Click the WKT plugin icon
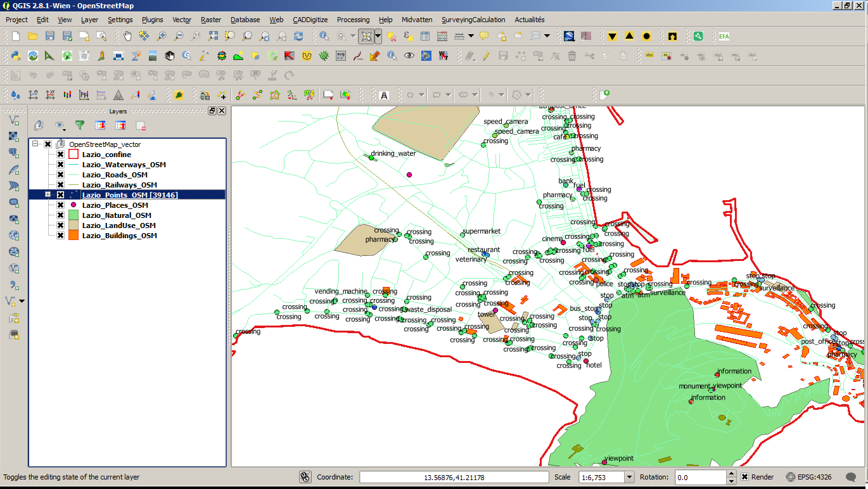The height and width of the screenshot is (489, 868). point(444,56)
